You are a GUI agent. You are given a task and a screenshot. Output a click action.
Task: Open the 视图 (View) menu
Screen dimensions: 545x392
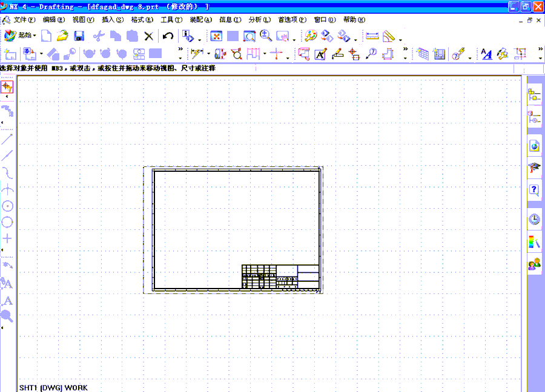[x=83, y=20]
